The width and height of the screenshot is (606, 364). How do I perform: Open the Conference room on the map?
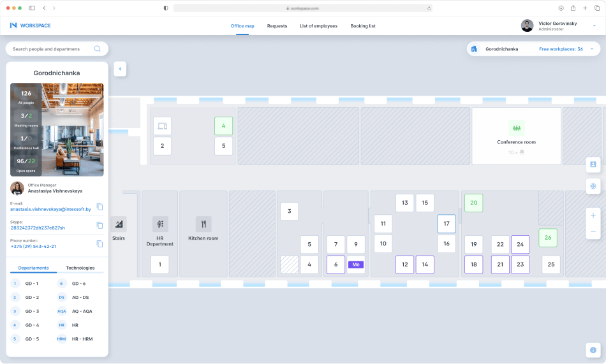[x=516, y=136]
